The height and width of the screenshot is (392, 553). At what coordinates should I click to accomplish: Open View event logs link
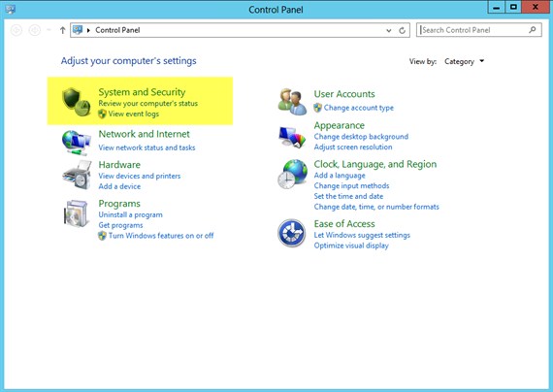(x=133, y=114)
